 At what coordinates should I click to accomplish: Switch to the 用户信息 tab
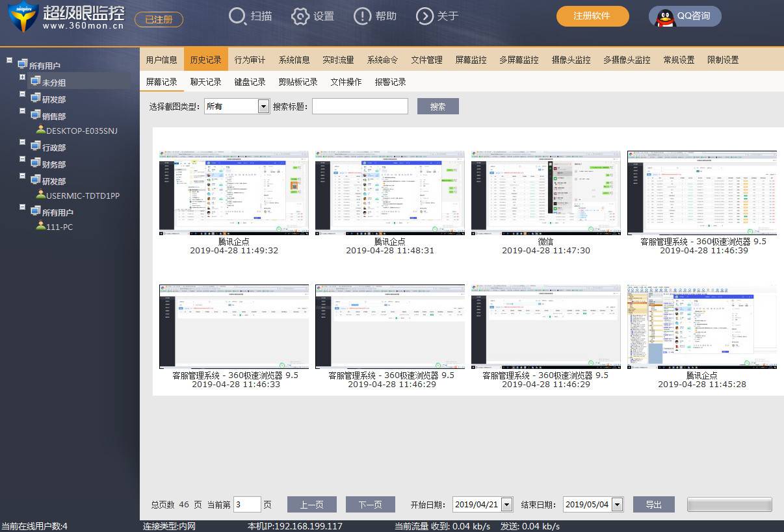[x=162, y=60]
